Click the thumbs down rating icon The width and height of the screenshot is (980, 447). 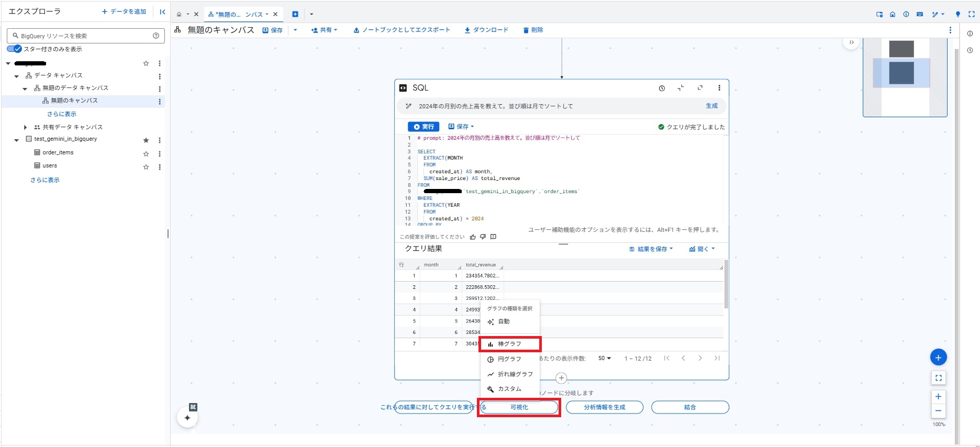(483, 237)
